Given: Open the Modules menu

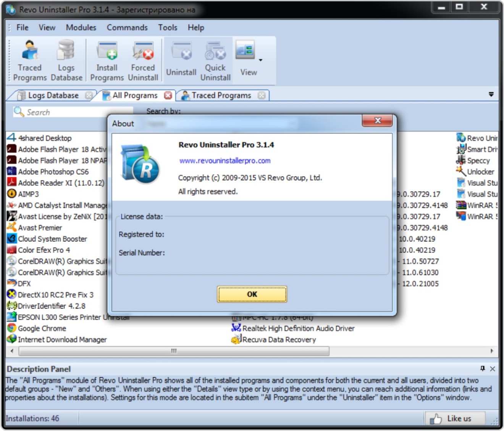Looking at the screenshot, I should pos(81,27).
